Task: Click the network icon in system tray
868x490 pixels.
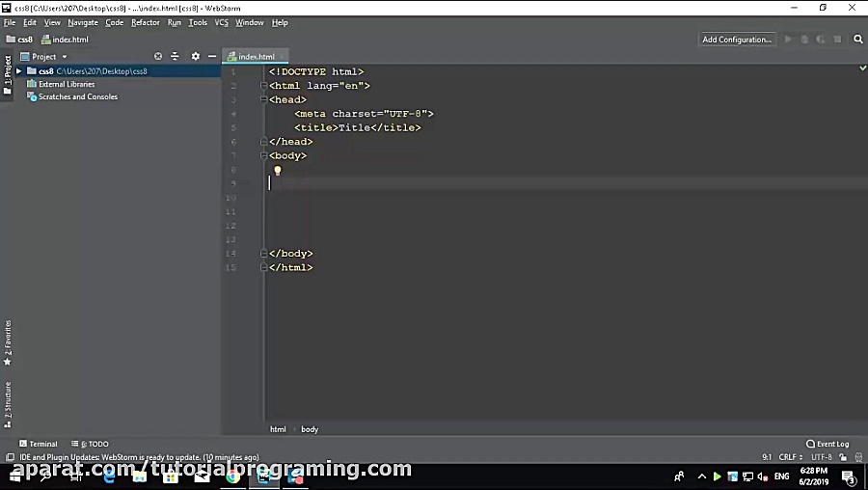Action: [x=747, y=476]
